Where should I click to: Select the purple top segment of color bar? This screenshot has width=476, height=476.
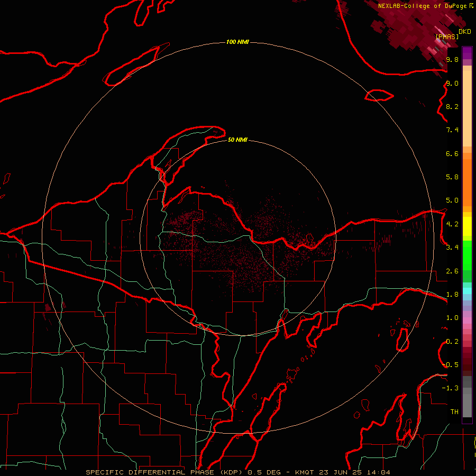467,53
